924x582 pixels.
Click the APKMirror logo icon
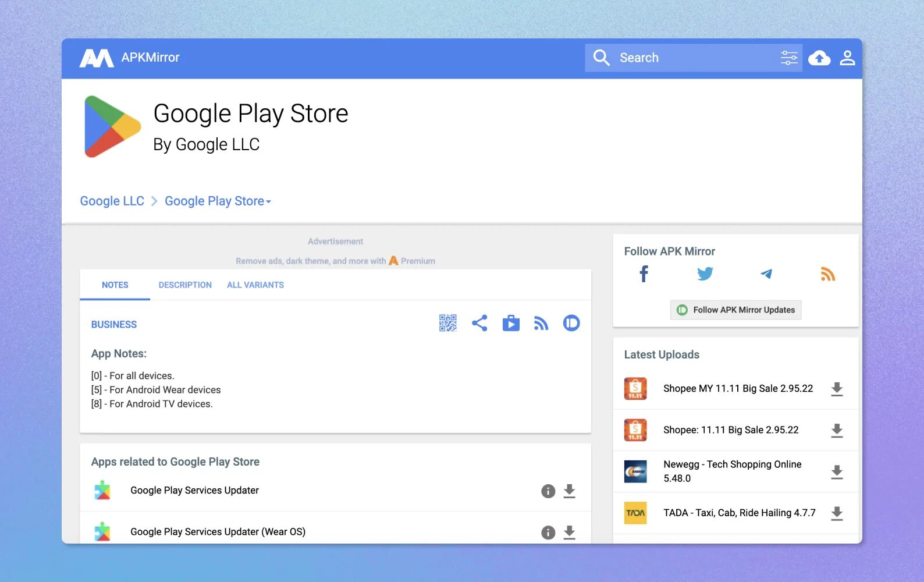tap(97, 58)
